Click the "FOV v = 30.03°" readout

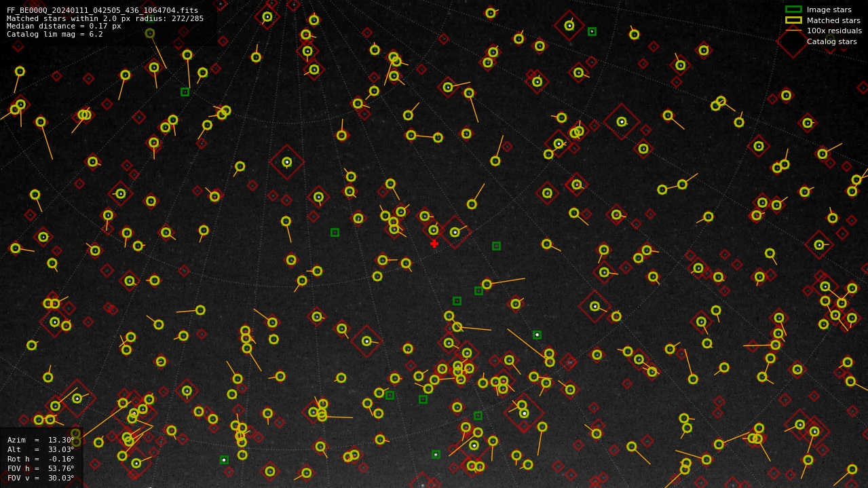tap(41, 478)
